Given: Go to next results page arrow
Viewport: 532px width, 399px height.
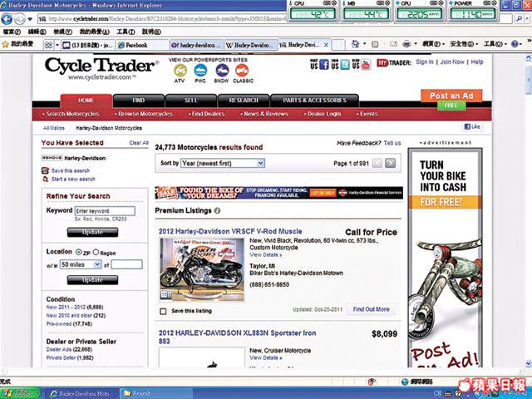Looking at the screenshot, I should point(390,163).
